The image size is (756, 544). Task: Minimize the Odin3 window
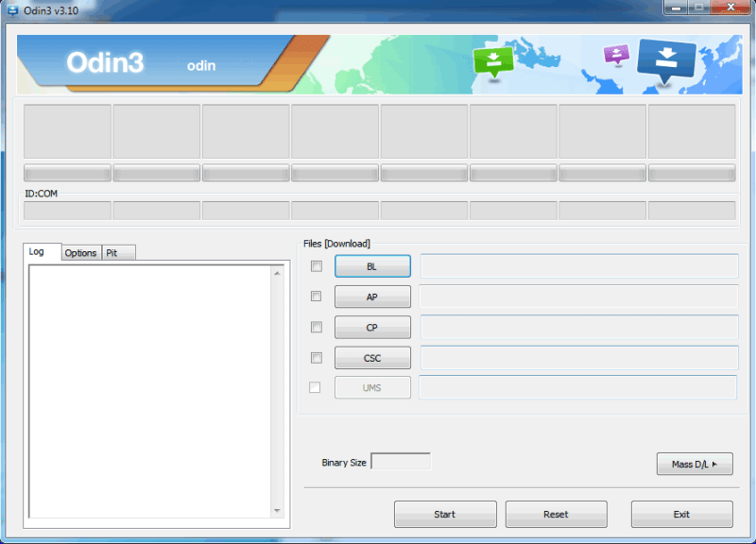tap(676, 8)
